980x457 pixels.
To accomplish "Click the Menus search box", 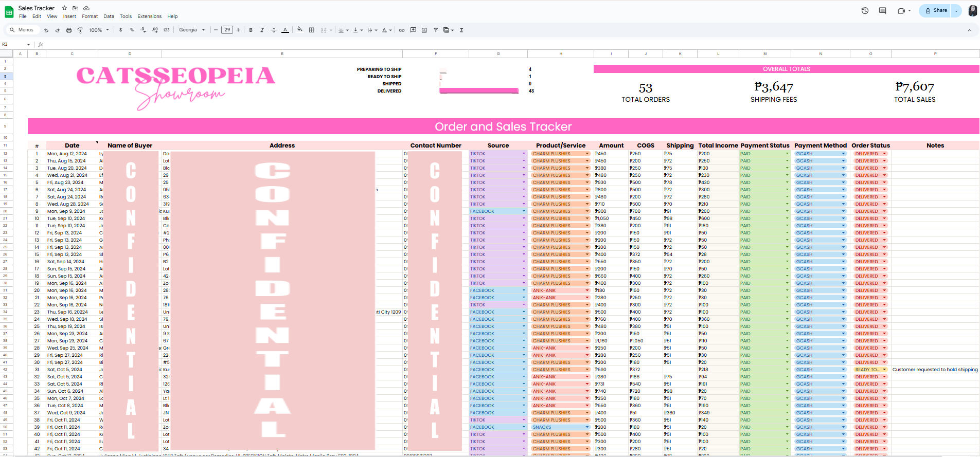I will tap(22, 30).
